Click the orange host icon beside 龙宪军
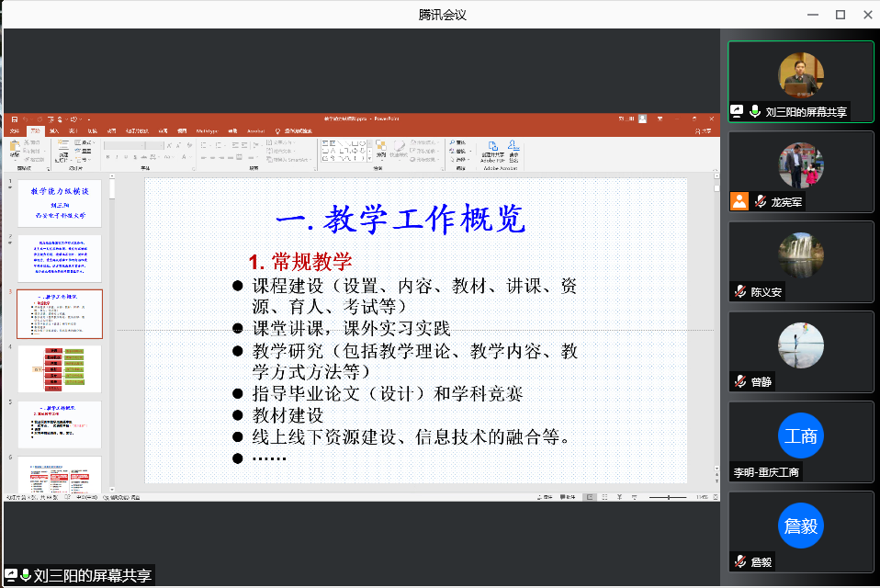Image resolution: width=880 pixels, height=588 pixels. [739, 201]
